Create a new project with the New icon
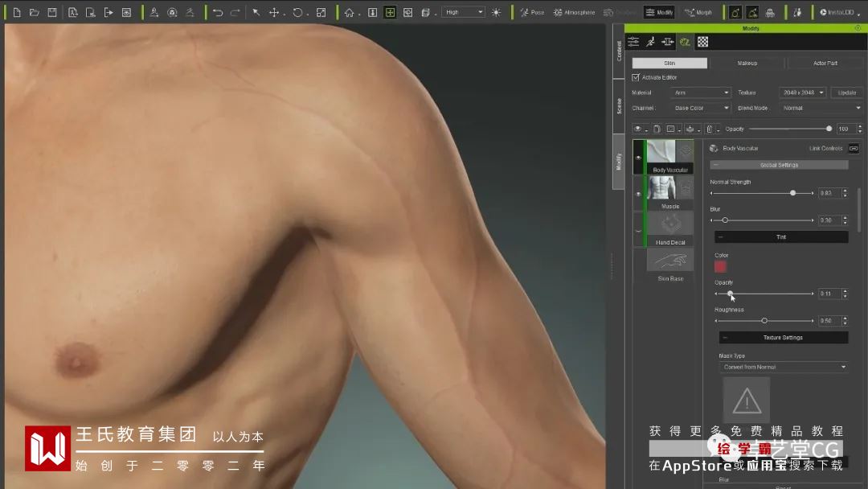 pyautogui.click(x=17, y=12)
